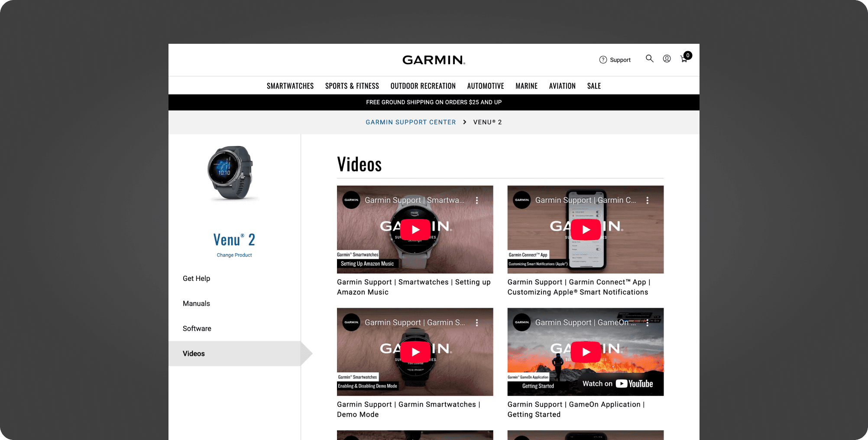This screenshot has width=868, height=440.
Task: Click caption 'Setting up Amazon Music' below video
Action: (x=414, y=287)
